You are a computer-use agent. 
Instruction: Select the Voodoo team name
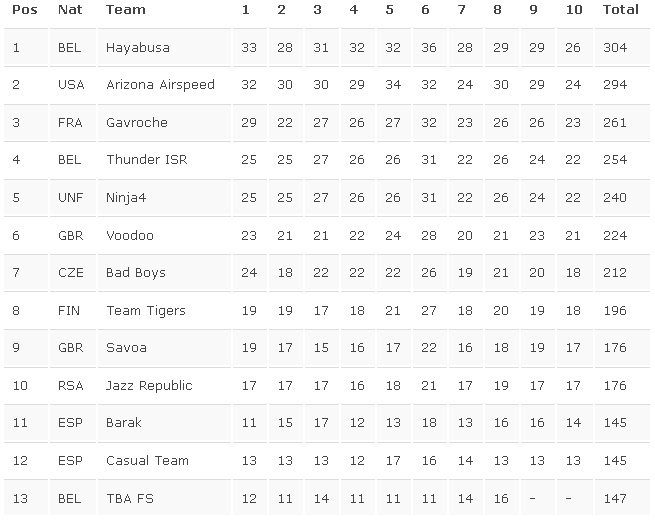130,236
